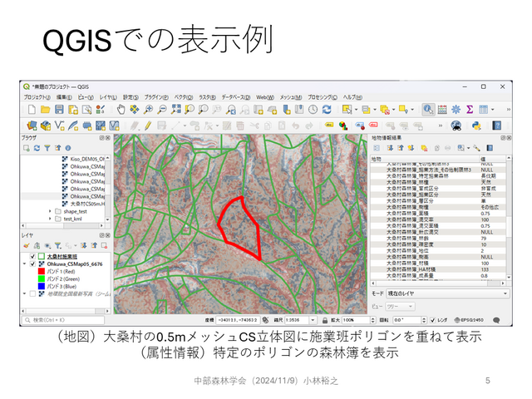The width and height of the screenshot is (532, 399).
Task: Open temporal controller clock icon
Action: [313, 109]
